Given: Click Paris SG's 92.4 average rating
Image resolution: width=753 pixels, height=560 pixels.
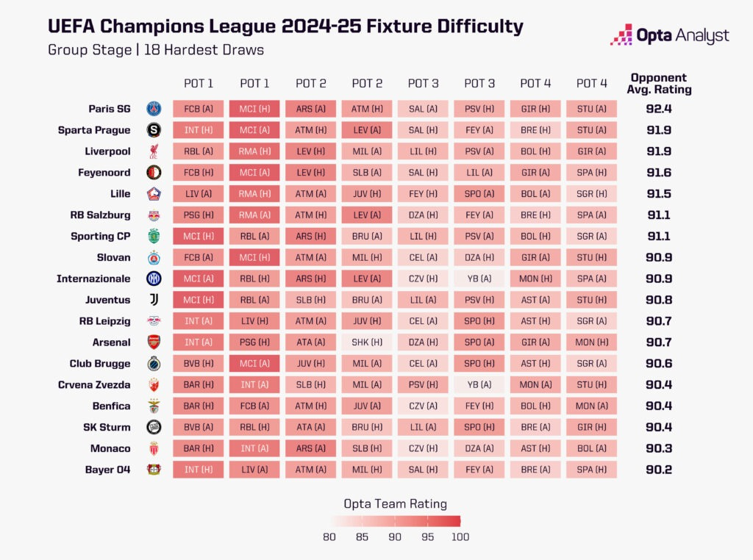Looking at the screenshot, I should (x=659, y=109).
